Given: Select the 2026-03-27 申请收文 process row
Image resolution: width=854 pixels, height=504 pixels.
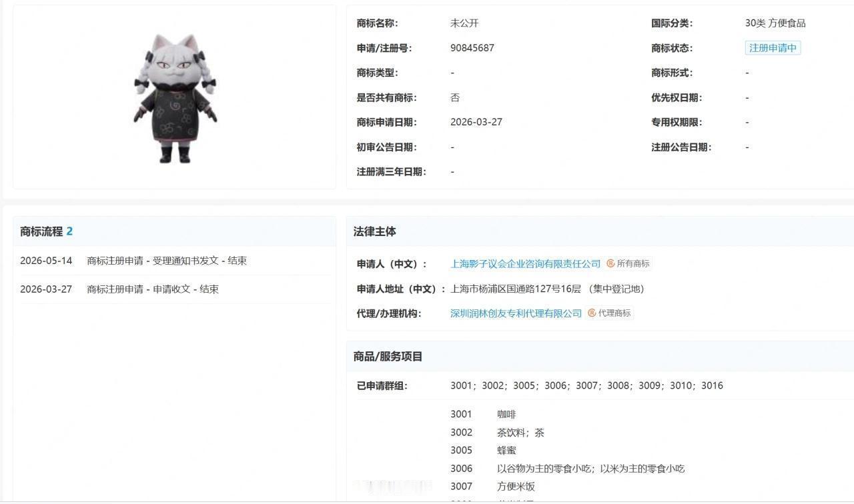Looking at the screenshot, I should tap(175, 289).
